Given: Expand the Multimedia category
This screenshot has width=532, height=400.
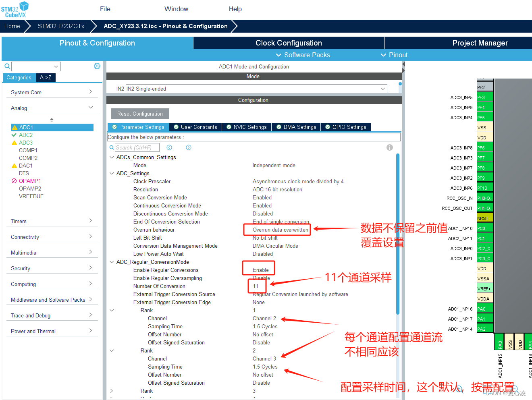Looking at the screenshot, I should pos(52,253).
